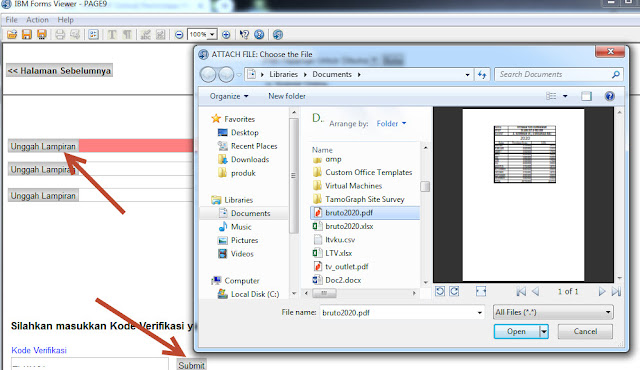Screen dimensions: 640x370
Task: Click the dialog help question mark icon
Action: (609, 96)
